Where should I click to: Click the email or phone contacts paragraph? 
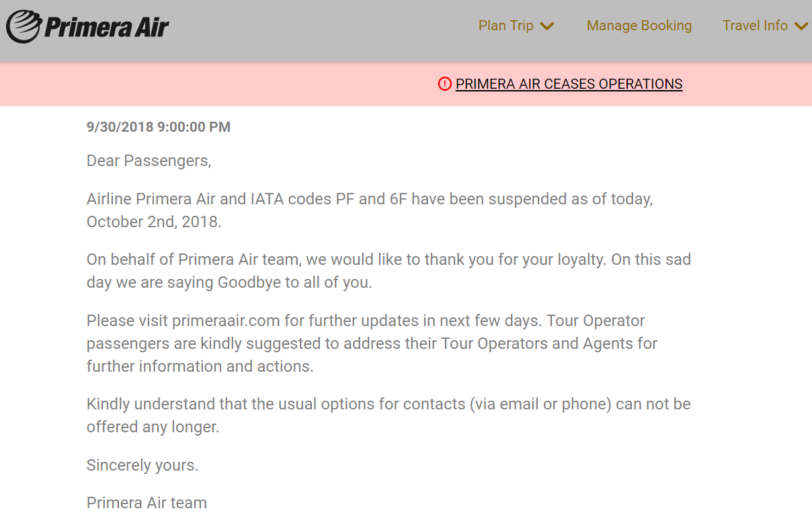click(389, 405)
